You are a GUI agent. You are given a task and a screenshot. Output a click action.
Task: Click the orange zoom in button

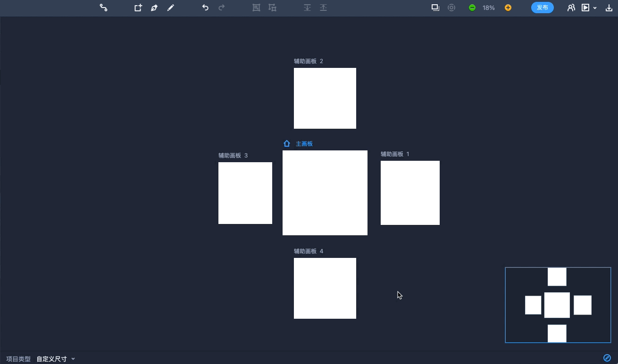tap(508, 8)
